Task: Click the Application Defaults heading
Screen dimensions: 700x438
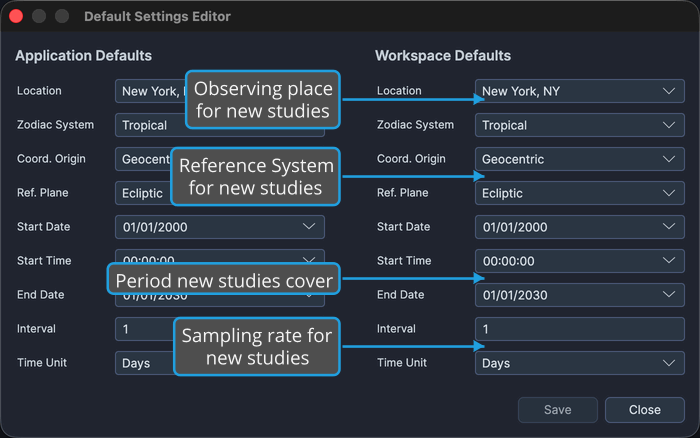Action: pos(83,55)
